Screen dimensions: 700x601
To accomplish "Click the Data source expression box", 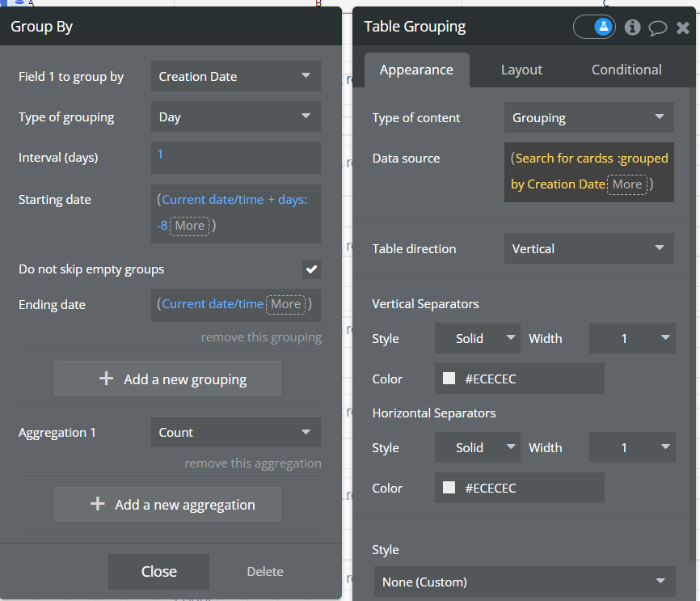I will click(588, 171).
